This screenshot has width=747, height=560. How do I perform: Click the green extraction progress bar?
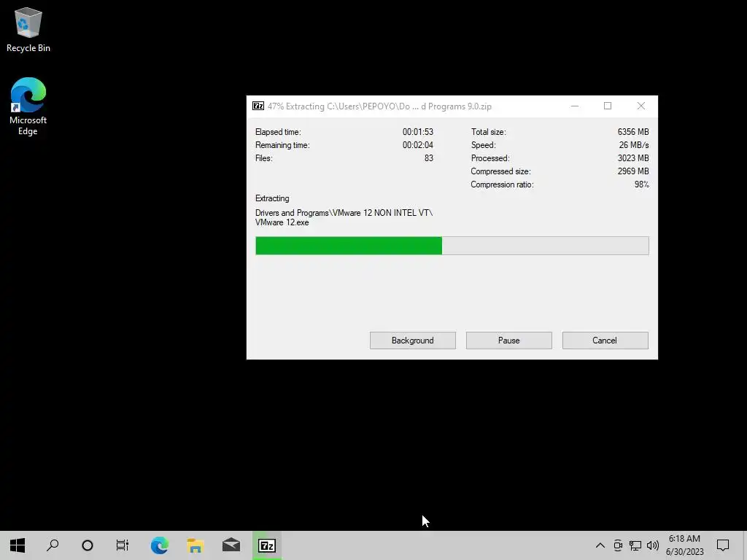pyautogui.click(x=452, y=246)
